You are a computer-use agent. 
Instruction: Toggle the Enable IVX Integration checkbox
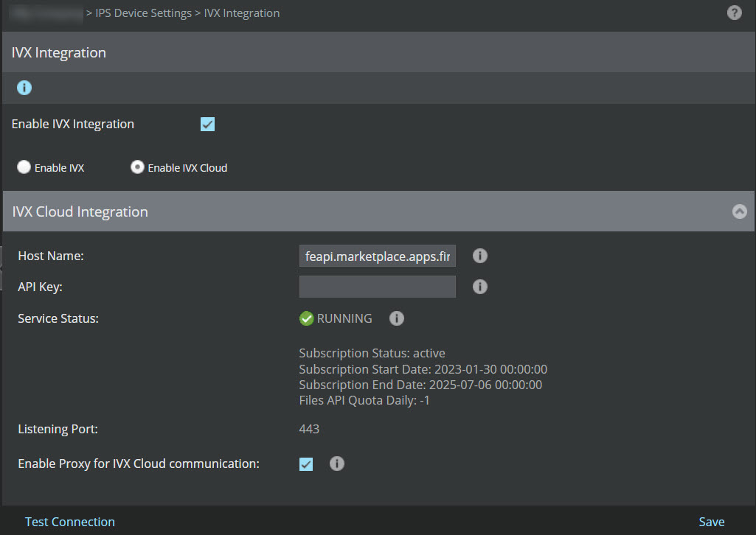pos(207,125)
